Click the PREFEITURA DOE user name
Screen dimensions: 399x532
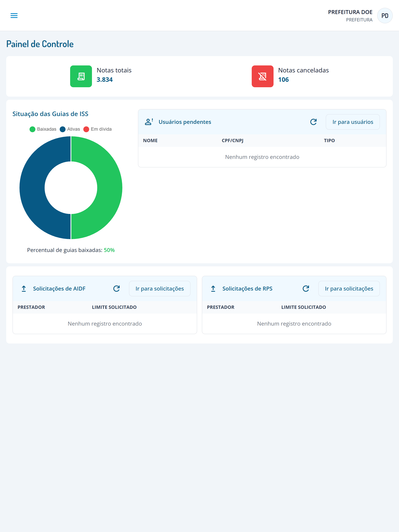(x=350, y=12)
